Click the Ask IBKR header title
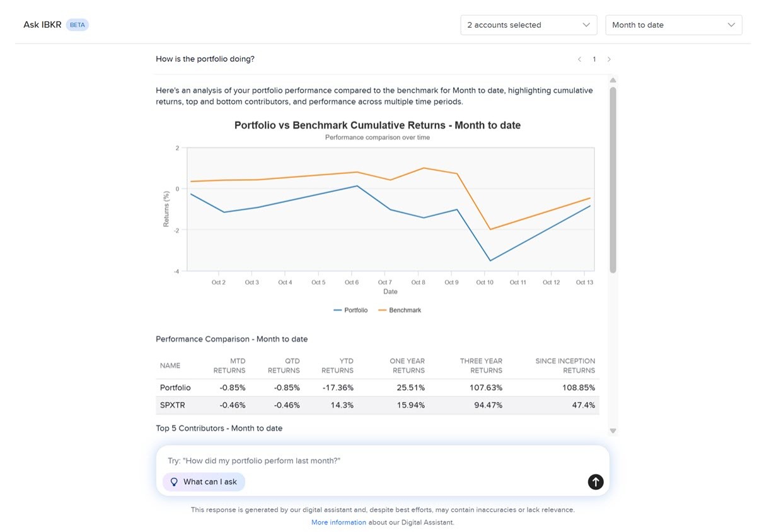 [x=42, y=25]
